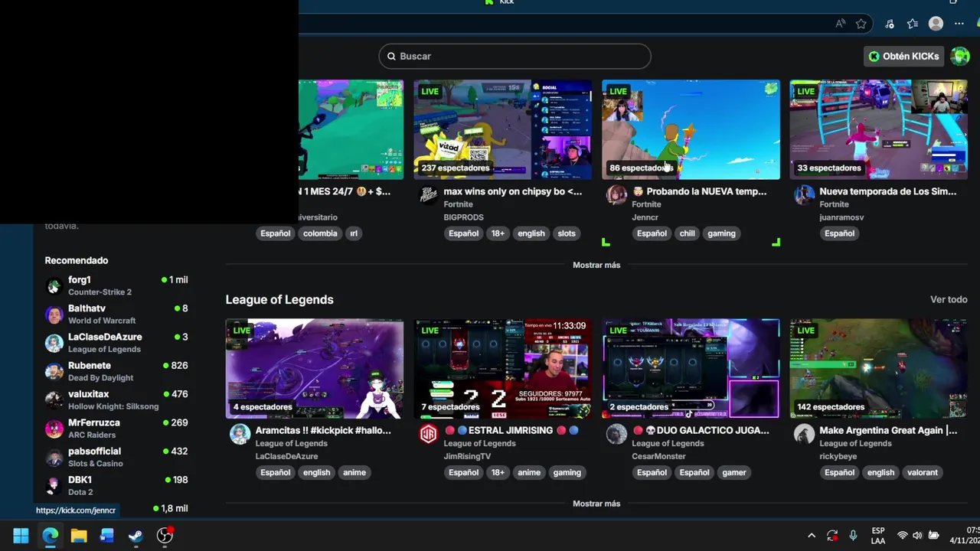Screen dimensions: 980x551
Task: Open the Favorites list icon
Action: pos(913,24)
